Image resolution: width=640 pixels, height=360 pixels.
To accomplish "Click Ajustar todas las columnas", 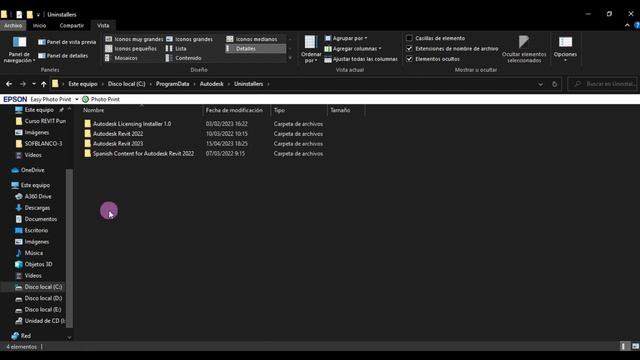I will (x=361, y=59).
